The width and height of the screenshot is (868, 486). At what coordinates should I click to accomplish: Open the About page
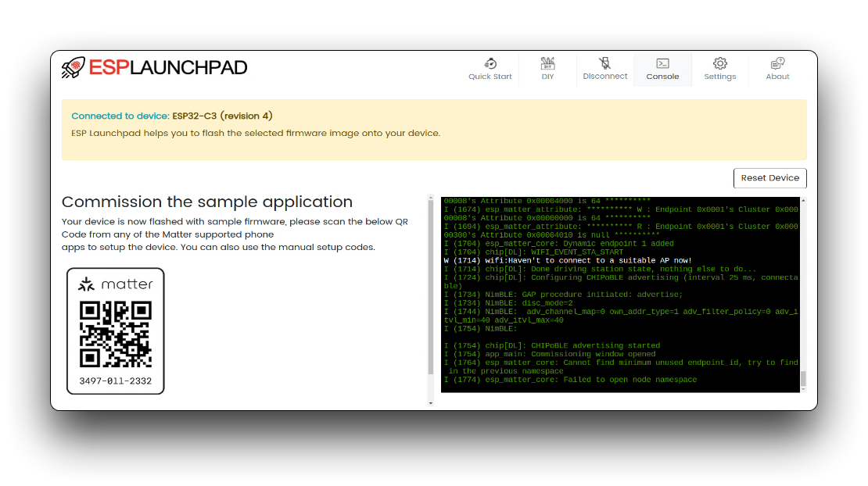tap(777, 70)
